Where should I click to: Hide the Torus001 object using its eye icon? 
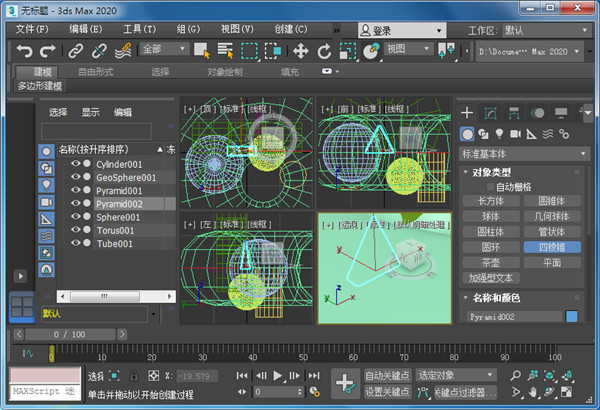[75, 229]
